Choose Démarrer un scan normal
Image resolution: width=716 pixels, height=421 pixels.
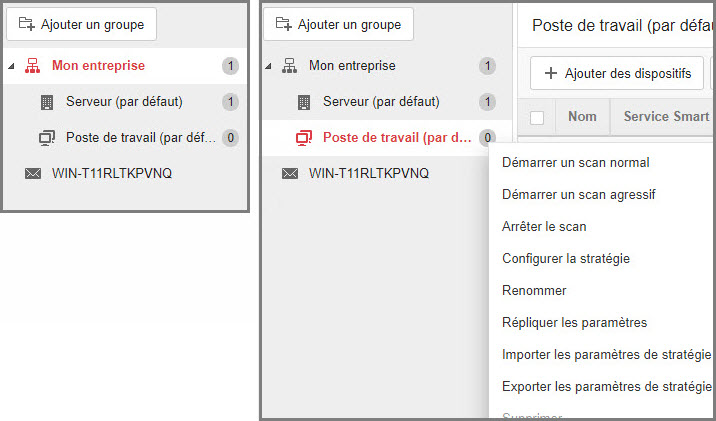pyautogui.click(x=575, y=162)
